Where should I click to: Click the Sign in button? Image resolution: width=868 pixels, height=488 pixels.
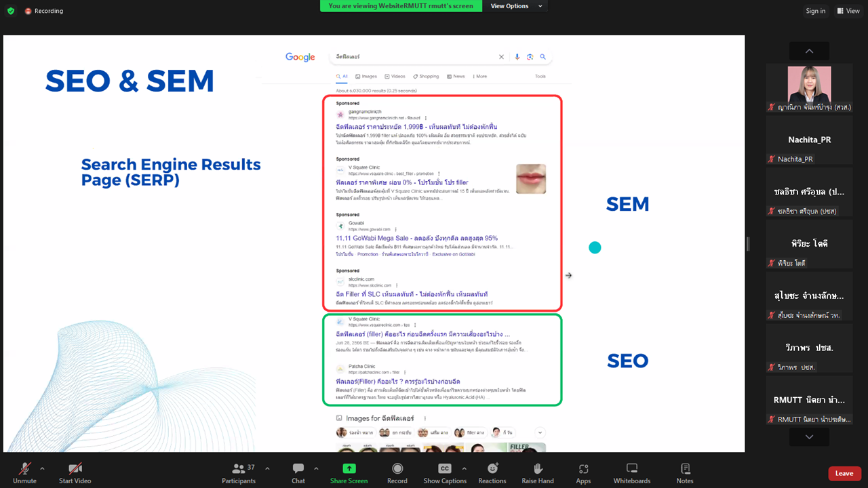click(x=816, y=11)
